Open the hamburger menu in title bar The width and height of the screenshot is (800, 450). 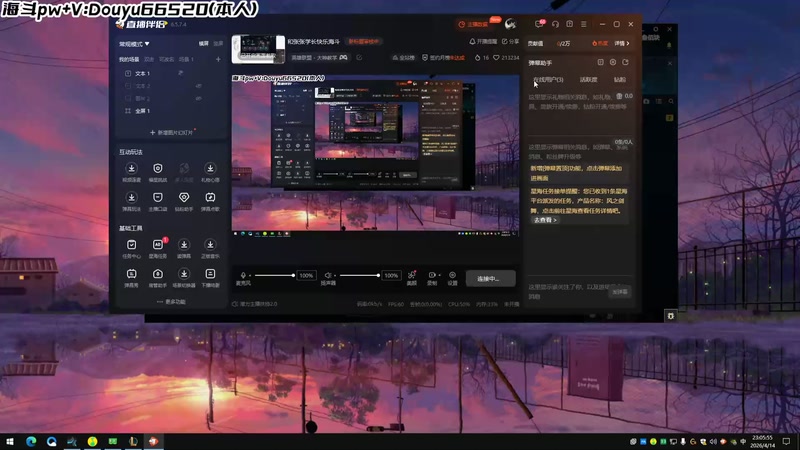point(584,24)
